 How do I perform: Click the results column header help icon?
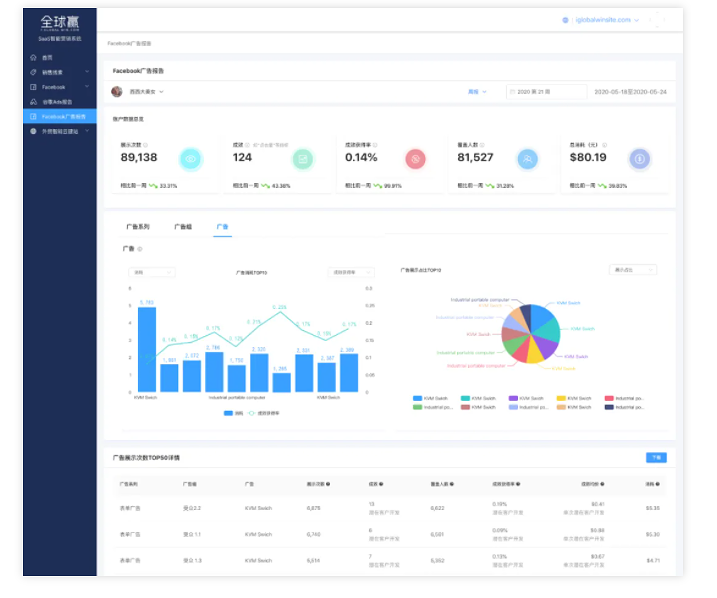pos(381,484)
